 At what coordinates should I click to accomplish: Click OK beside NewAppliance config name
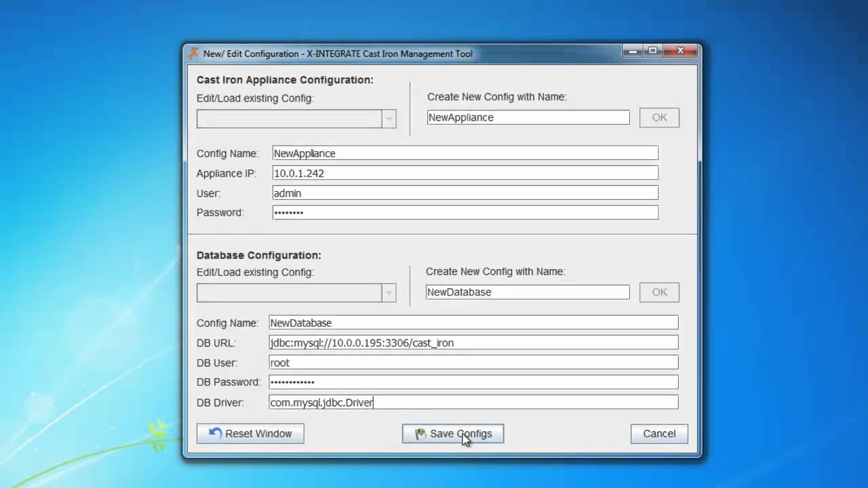[659, 117]
